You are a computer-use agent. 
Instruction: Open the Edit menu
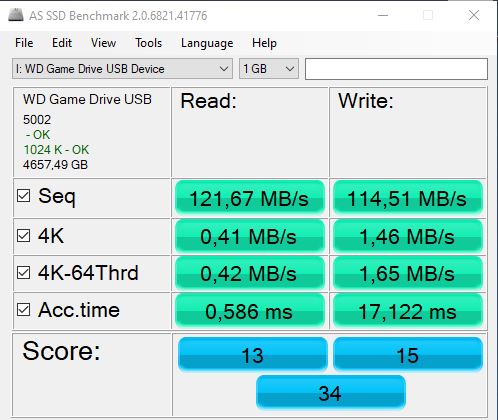point(62,43)
